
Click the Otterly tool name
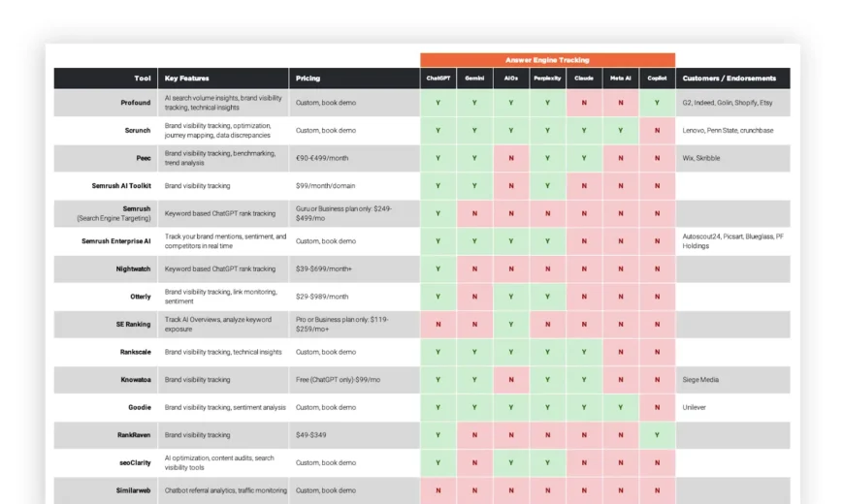point(141,297)
